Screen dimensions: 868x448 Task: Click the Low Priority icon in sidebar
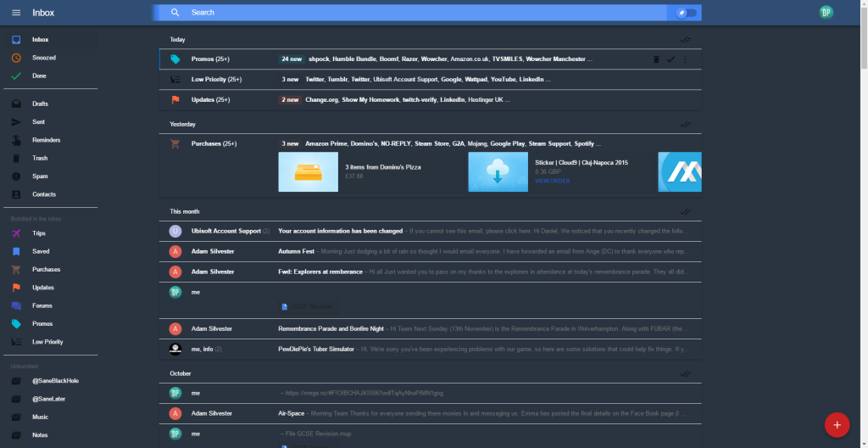(x=16, y=342)
